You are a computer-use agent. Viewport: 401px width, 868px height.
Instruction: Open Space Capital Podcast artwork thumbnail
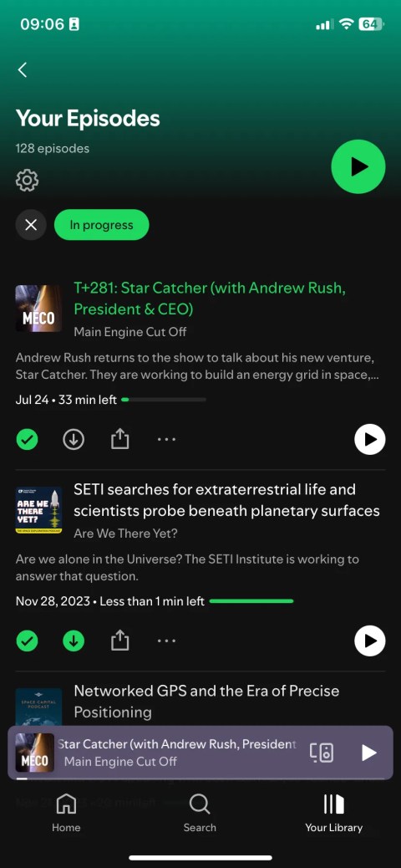38,707
